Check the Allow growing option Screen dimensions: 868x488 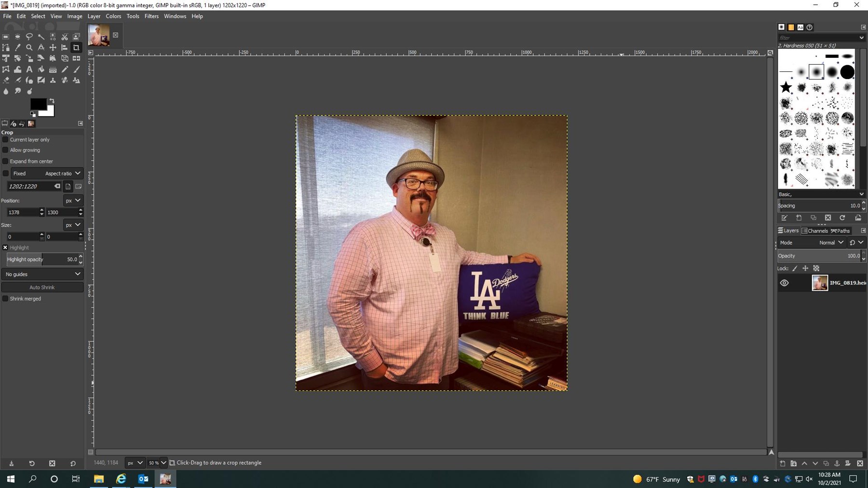(6, 150)
